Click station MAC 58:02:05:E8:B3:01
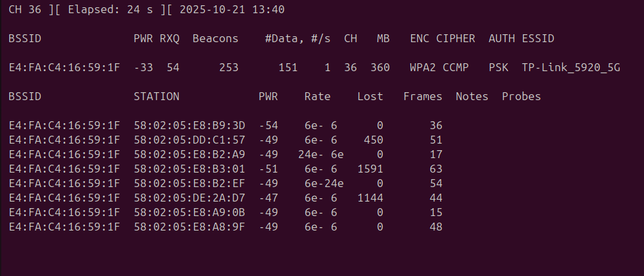 [x=189, y=169]
